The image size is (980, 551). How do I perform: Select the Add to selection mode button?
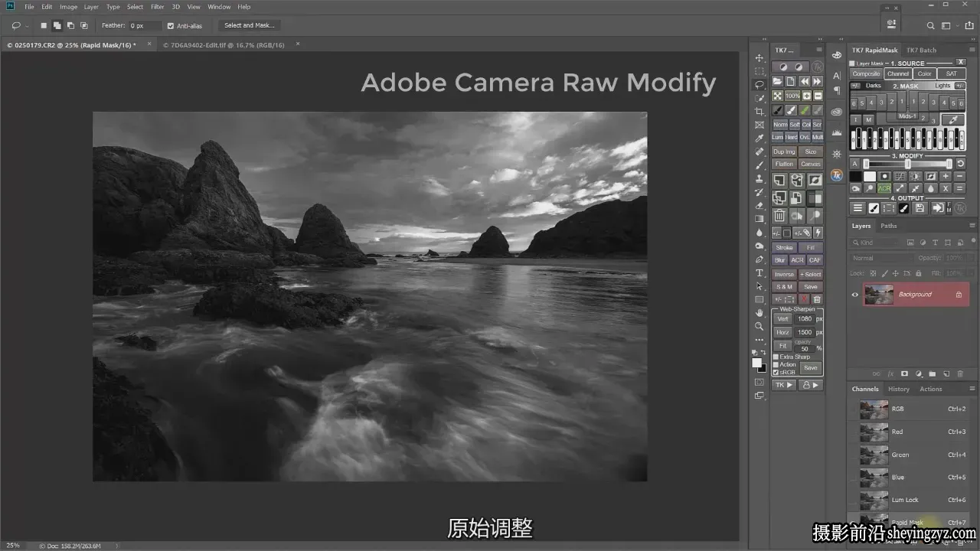pos(57,25)
